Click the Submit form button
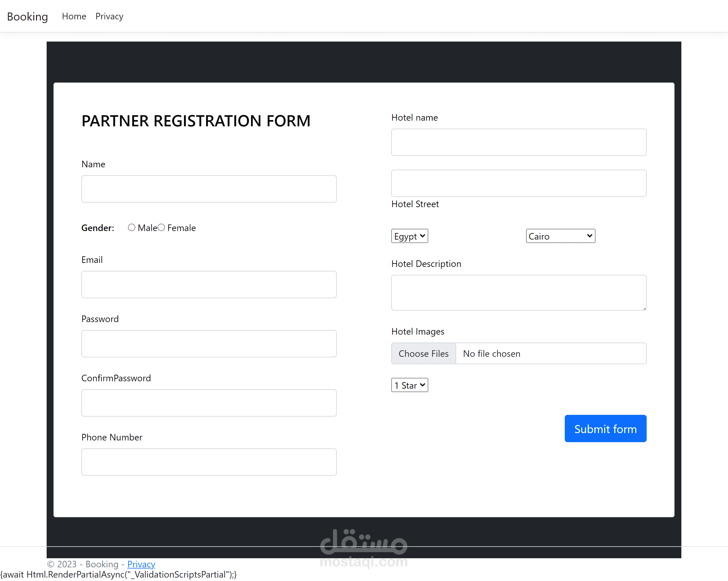The image size is (728, 581). point(605,429)
